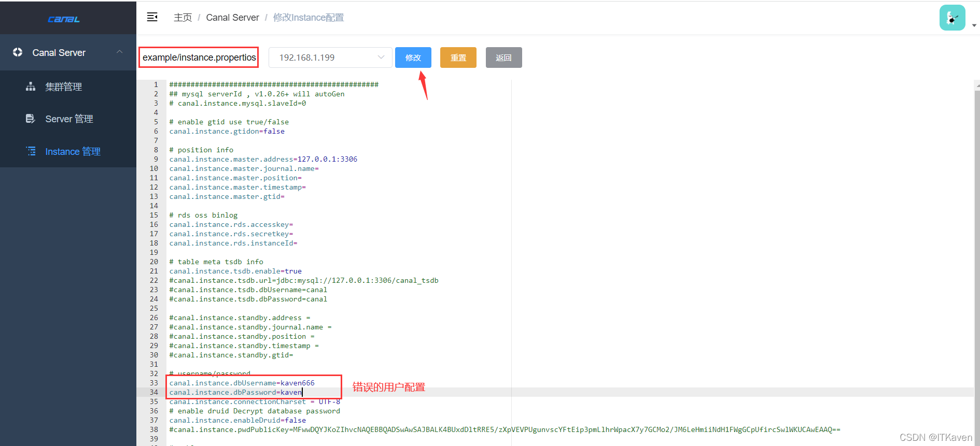Toggle the hamburger sidebar collapse icon
Viewport: 980px width, 446px height.
[152, 17]
